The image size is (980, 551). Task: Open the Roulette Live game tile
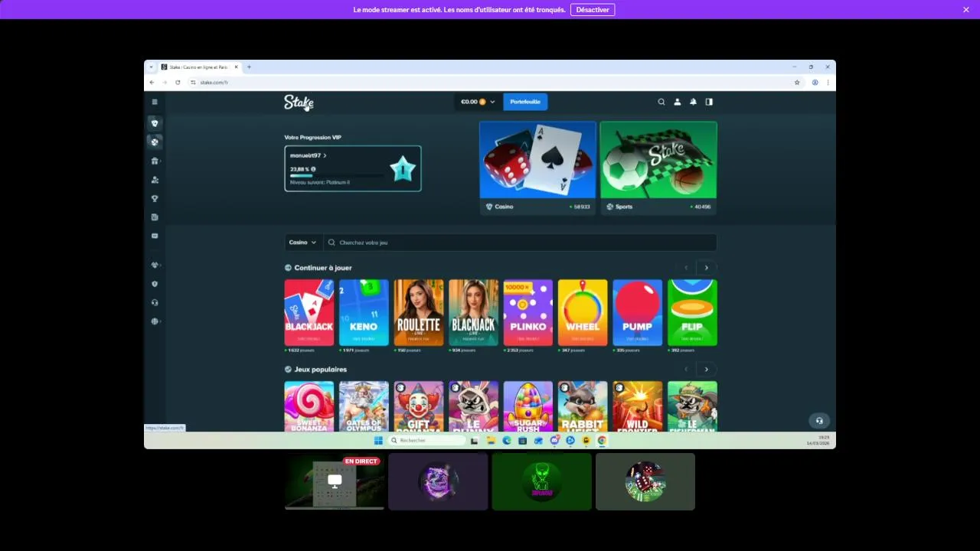(x=419, y=312)
